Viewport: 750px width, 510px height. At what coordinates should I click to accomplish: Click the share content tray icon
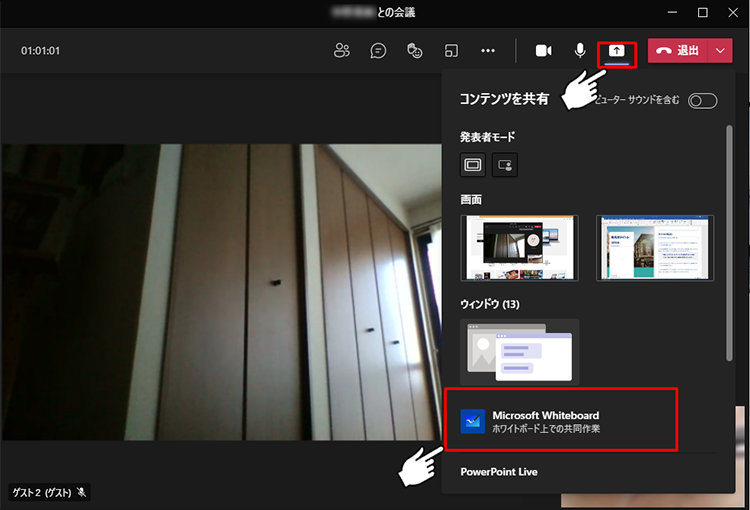click(x=617, y=50)
